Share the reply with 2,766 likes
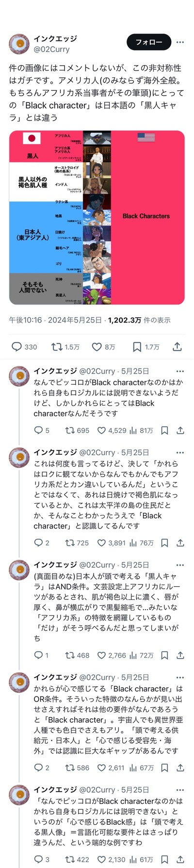 180,655
